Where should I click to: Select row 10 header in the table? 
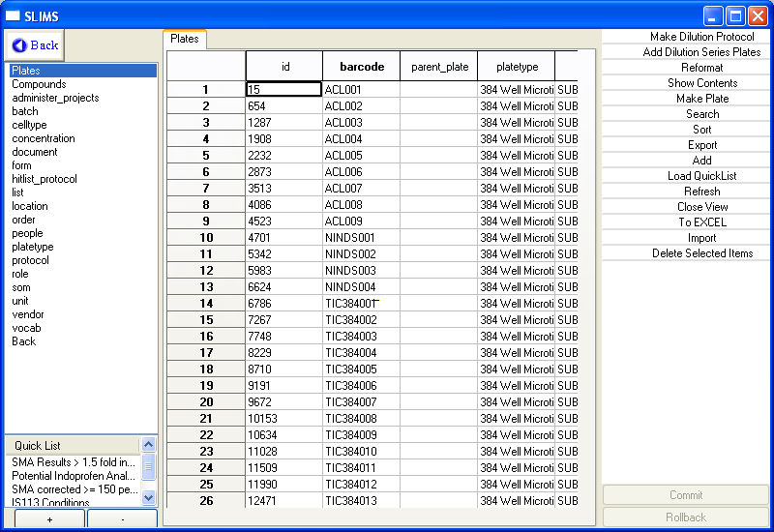pos(205,238)
